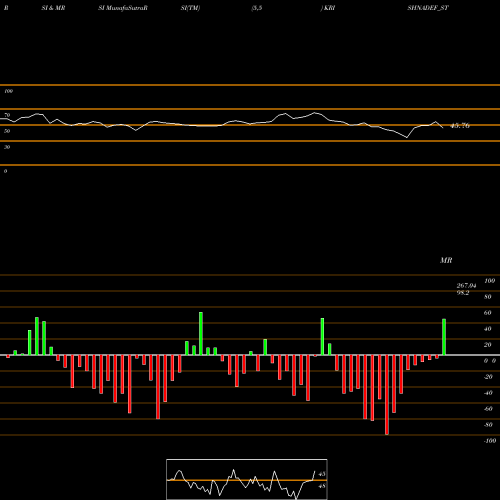Viewport: 500px width, 500px height.
Task: Click the 'SI & MR' header text
Action: pos(53,8)
